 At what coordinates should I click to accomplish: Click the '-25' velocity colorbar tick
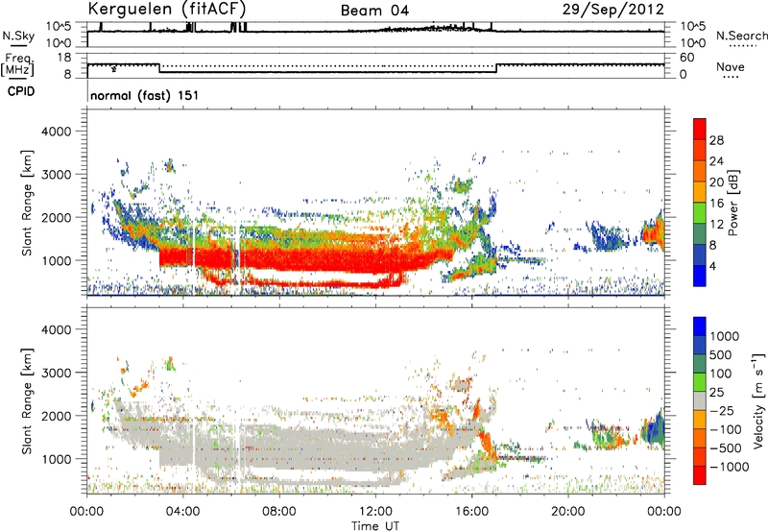click(723, 410)
